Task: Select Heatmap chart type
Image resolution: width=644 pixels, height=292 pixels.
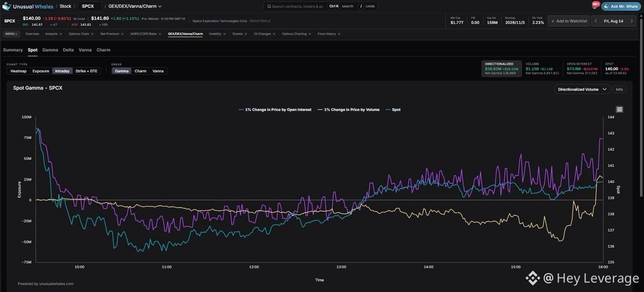Action: pos(18,71)
